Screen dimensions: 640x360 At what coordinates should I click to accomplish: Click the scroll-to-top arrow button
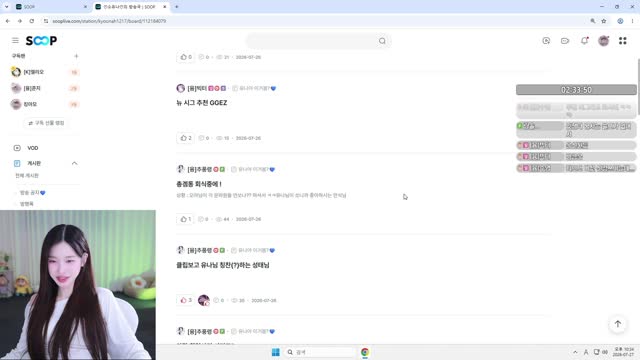pos(618,324)
